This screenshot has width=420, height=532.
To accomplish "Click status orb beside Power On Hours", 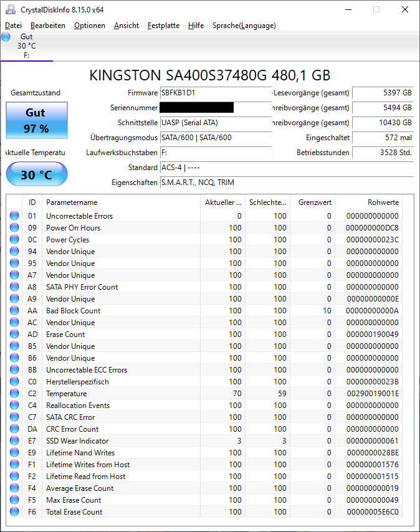I will [14, 228].
